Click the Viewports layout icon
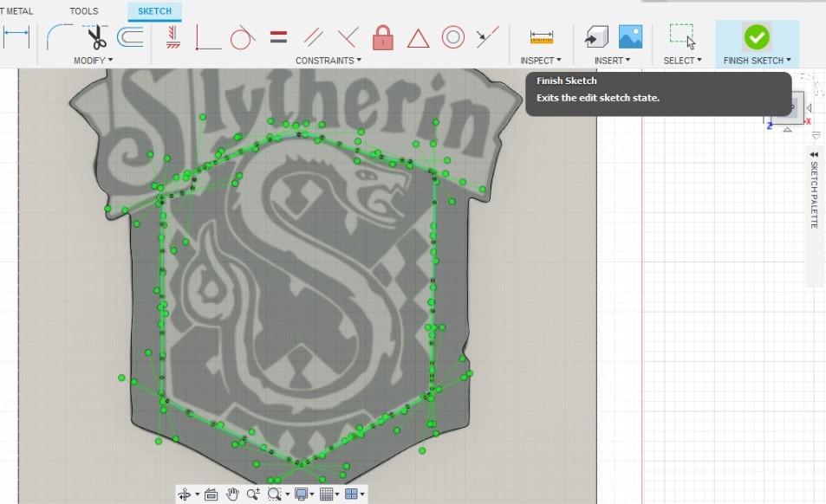The height and width of the screenshot is (504, 826). coord(351,494)
